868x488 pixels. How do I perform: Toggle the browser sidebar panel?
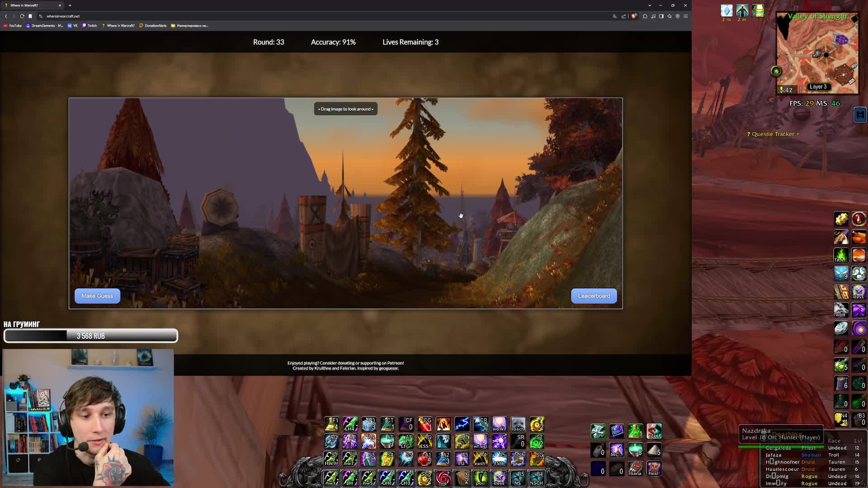(661, 16)
